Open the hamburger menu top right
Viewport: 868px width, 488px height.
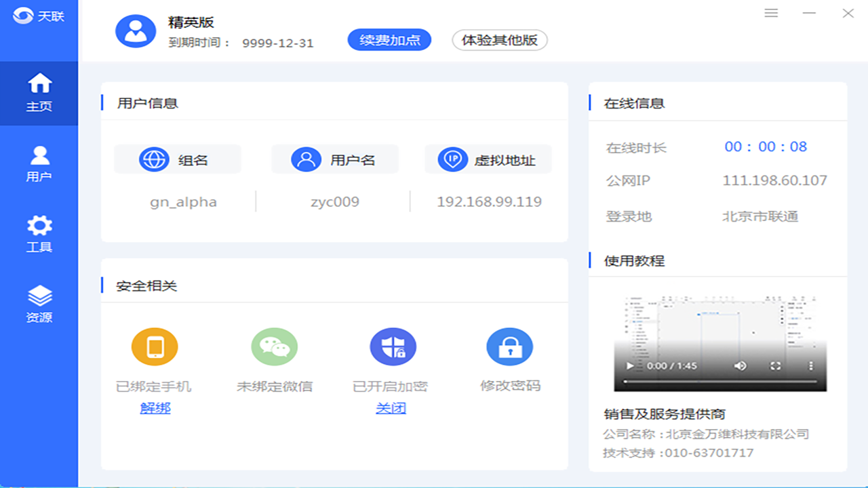771,13
